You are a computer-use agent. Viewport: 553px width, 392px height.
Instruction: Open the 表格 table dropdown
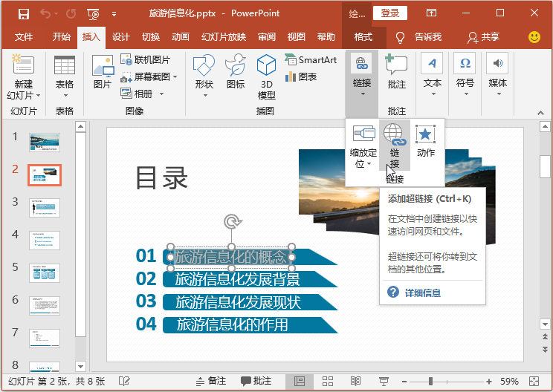pyautogui.click(x=65, y=76)
